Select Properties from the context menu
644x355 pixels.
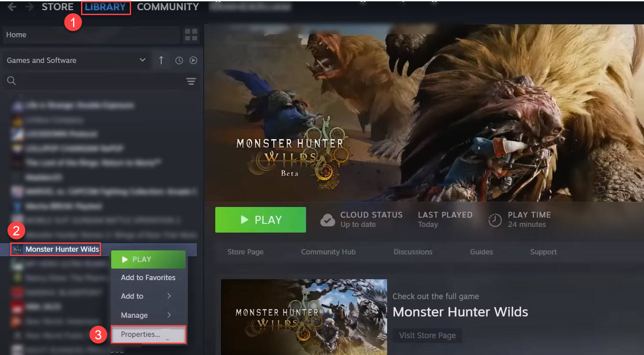140,334
